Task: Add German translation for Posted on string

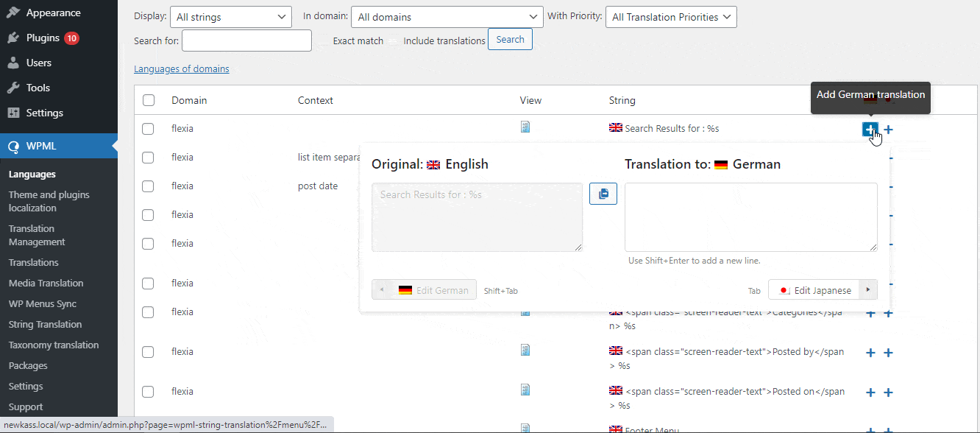Action: [x=870, y=392]
